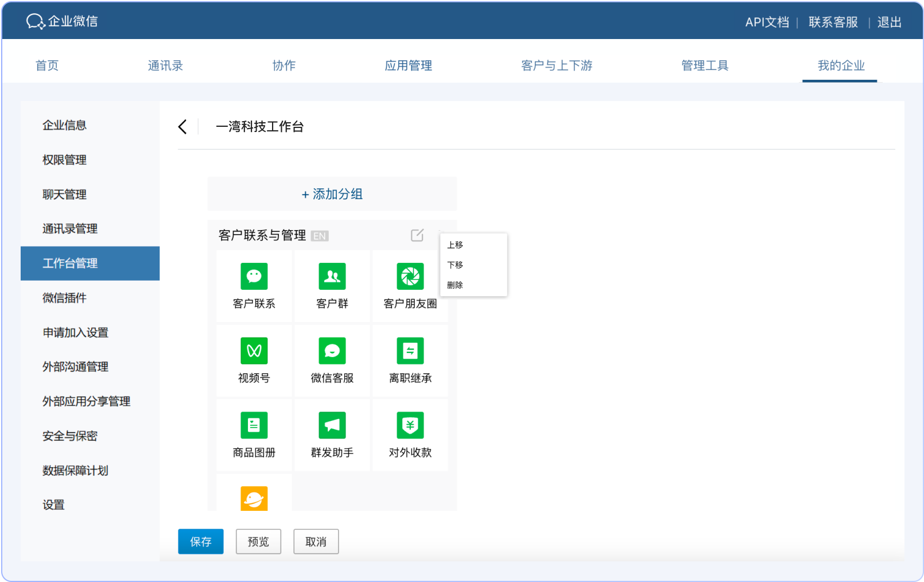
Task: Open the 客户联系 app icon
Action: pos(254,277)
